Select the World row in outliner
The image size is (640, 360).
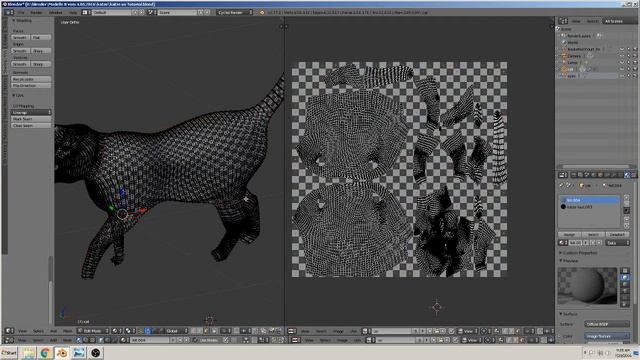click(572, 42)
